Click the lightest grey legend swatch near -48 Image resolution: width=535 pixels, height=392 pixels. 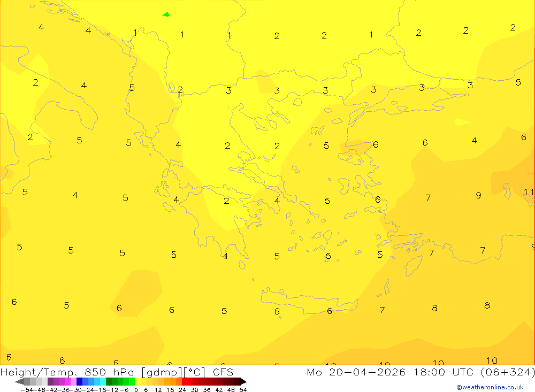[44, 382]
